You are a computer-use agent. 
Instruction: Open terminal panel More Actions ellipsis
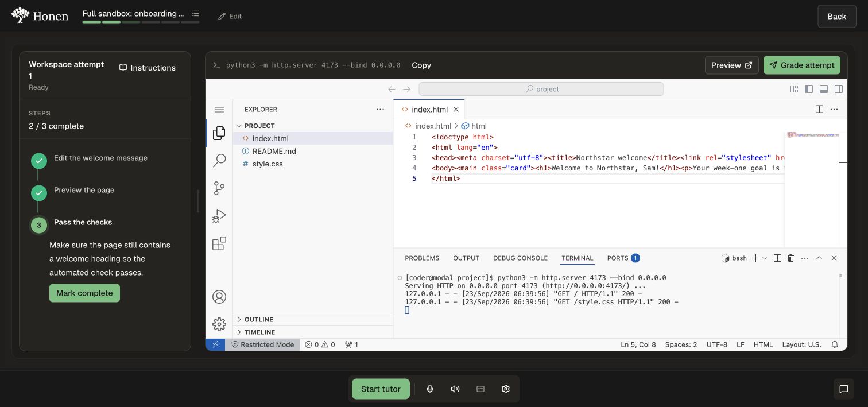(x=805, y=258)
